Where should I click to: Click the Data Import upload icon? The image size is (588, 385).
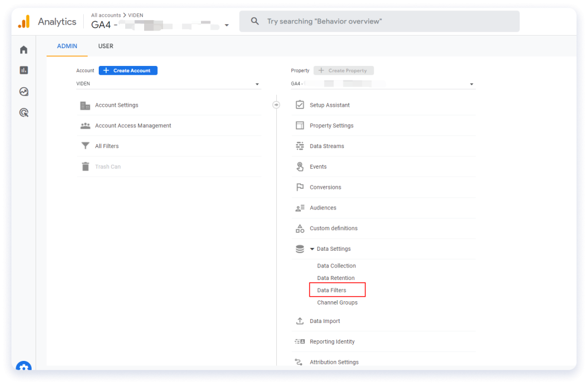299,321
